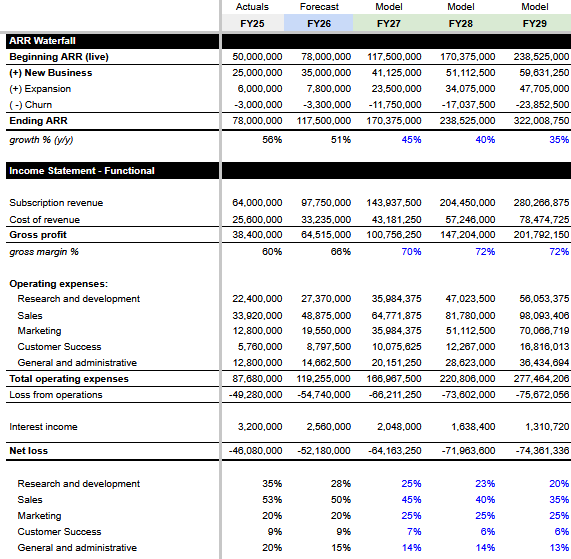571x559 pixels.
Task: Select Total operating expenses value 166,967,500
Action: coord(394,379)
